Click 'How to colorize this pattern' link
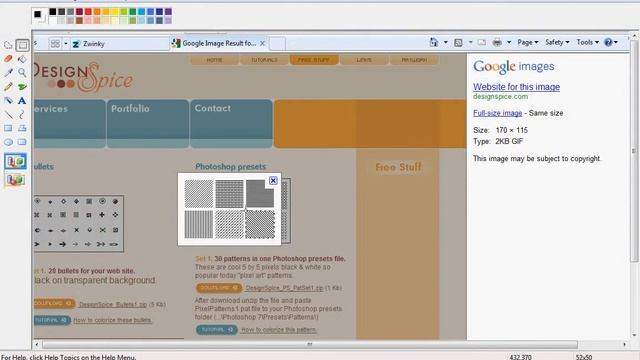Image resolution: width=640 pixels, height=360 pixels. click(279, 329)
